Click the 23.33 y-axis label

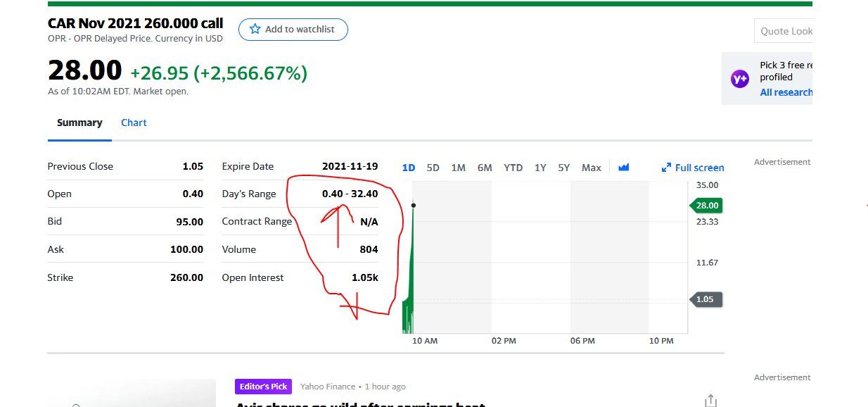pyautogui.click(x=707, y=222)
